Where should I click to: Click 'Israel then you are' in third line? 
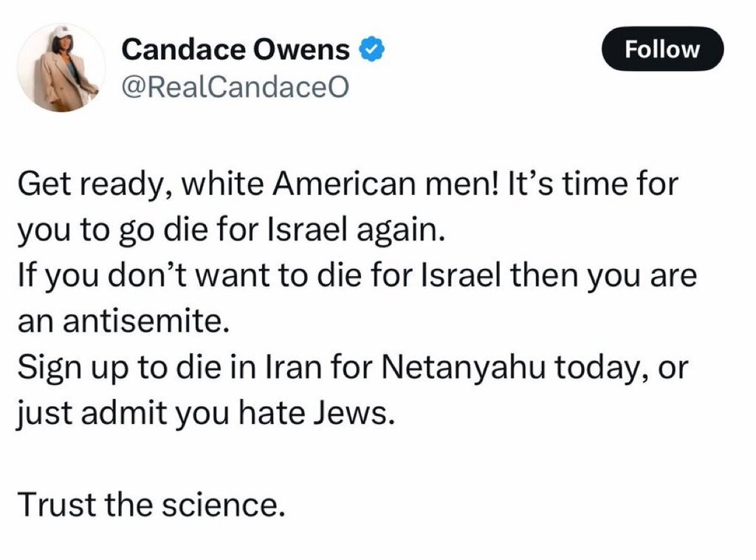[560, 276]
